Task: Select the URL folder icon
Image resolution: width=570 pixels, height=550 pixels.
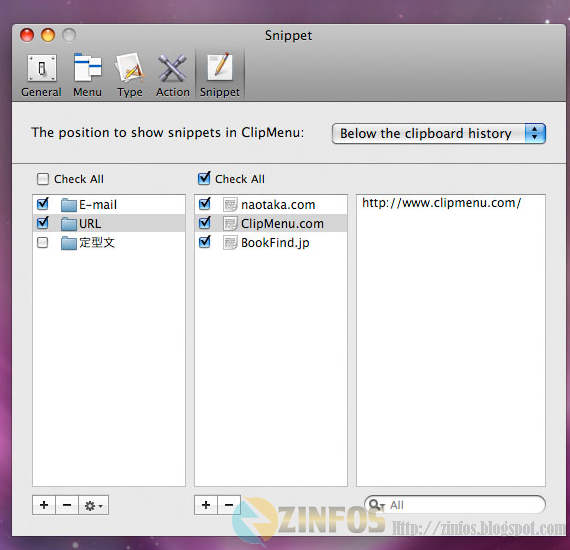Action: coord(69,224)
